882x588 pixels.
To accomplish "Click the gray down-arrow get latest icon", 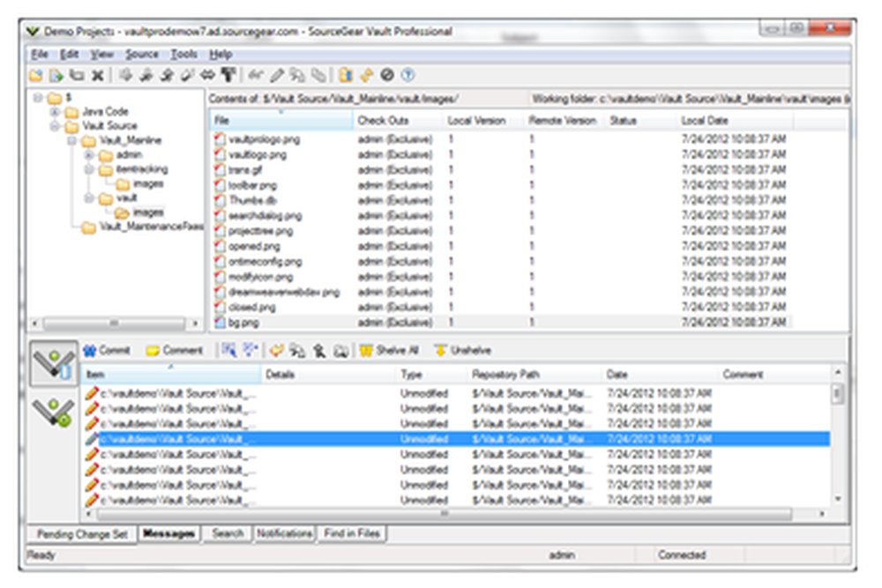I will tap(125, 75).
